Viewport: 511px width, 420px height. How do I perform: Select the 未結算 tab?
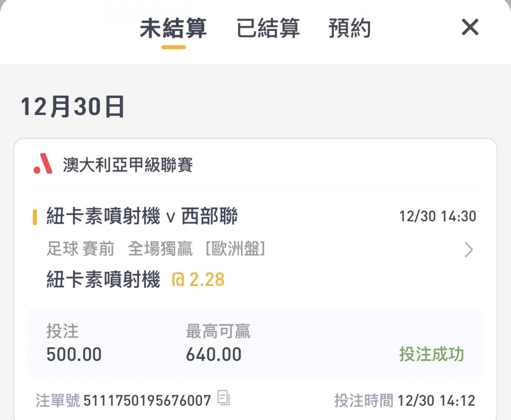click(173, 28)
